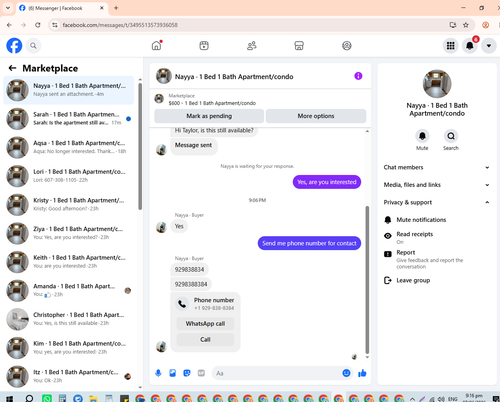Open the Ziya conversation
The image size is (500, 402).
(69, 233)
